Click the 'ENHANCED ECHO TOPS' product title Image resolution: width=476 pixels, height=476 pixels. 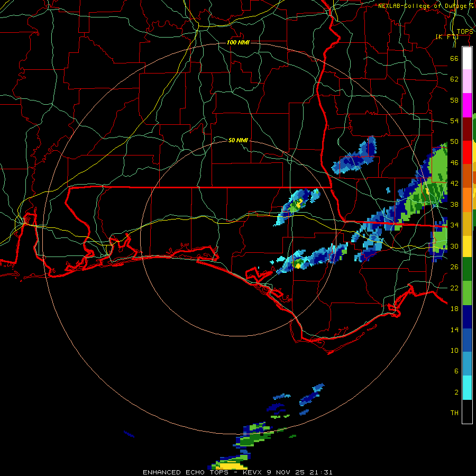click(186, 472)
